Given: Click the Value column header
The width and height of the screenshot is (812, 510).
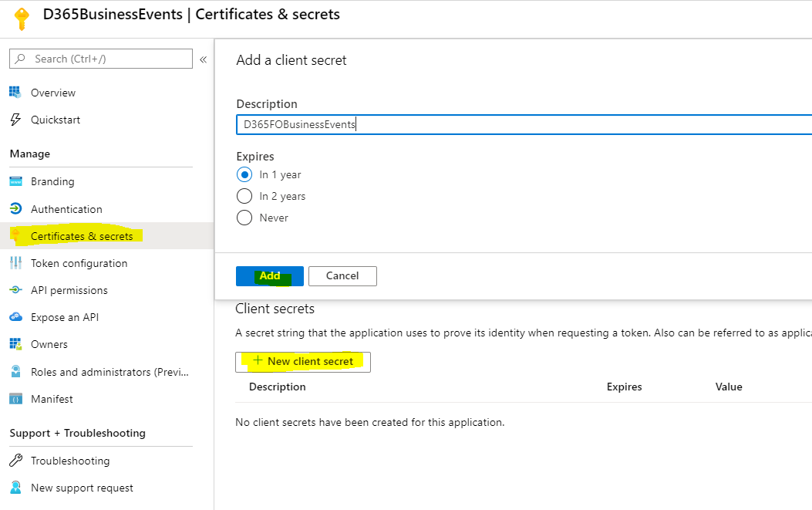Looking at the screenshot, I should 729,387.
